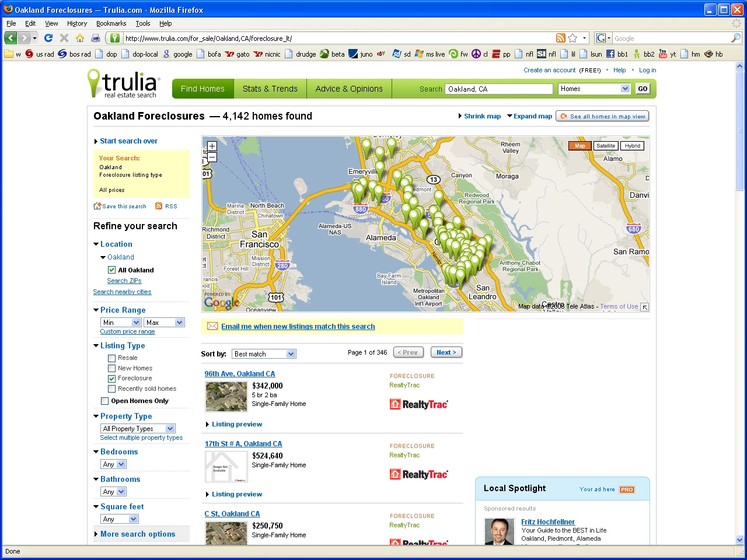The width and height of the screenshot is (747, 560).
Task: Open the Search nearby cities link
Action: point(122,292)
